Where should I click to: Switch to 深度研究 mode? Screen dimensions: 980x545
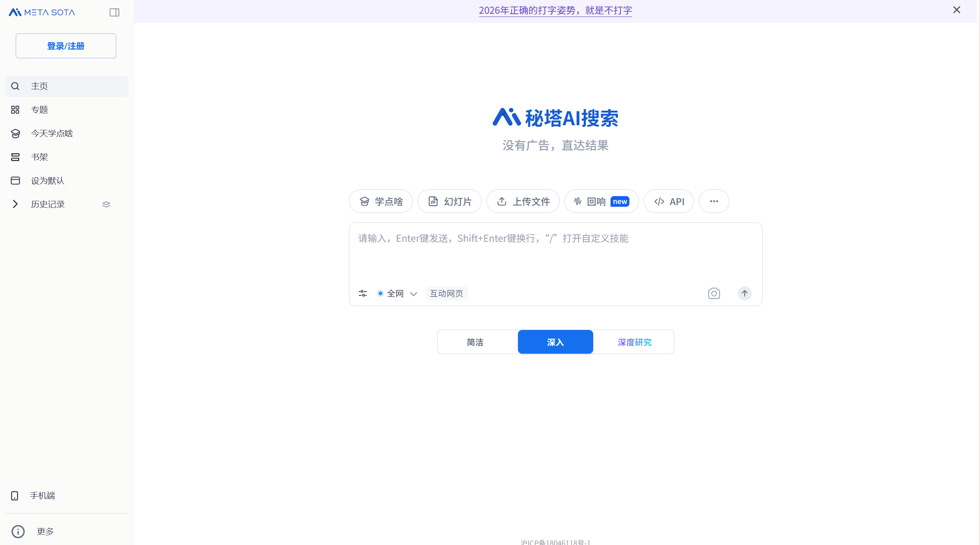click(x=634, y=342)
